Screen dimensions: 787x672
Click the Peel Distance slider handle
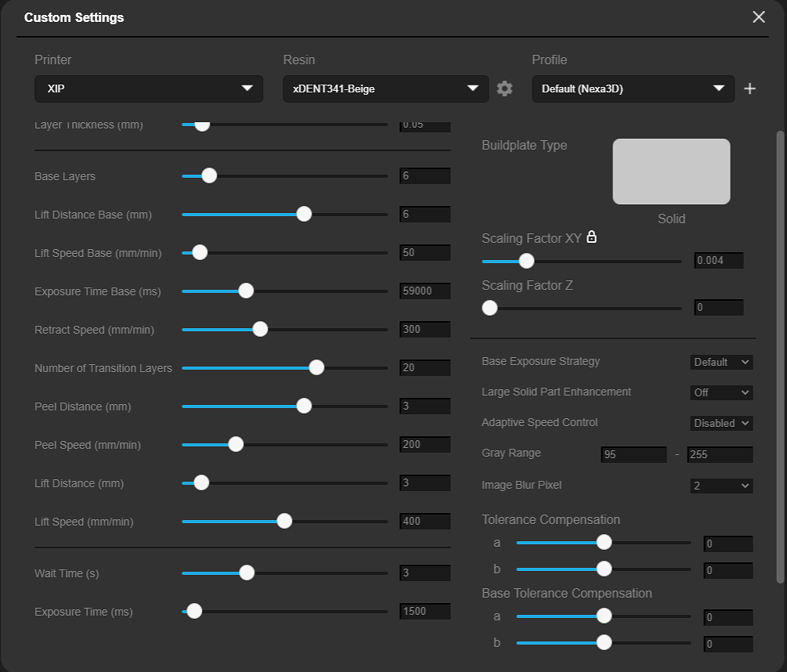tap(304, 406)
